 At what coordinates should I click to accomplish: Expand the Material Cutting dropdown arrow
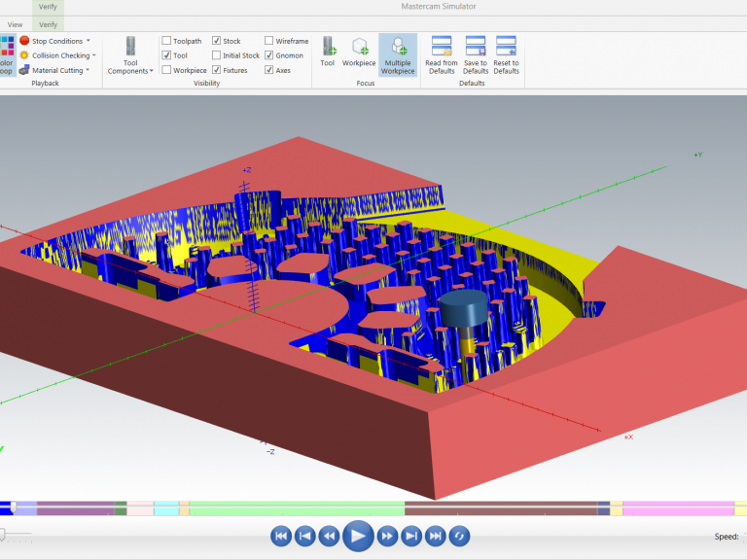pos(88,70)
